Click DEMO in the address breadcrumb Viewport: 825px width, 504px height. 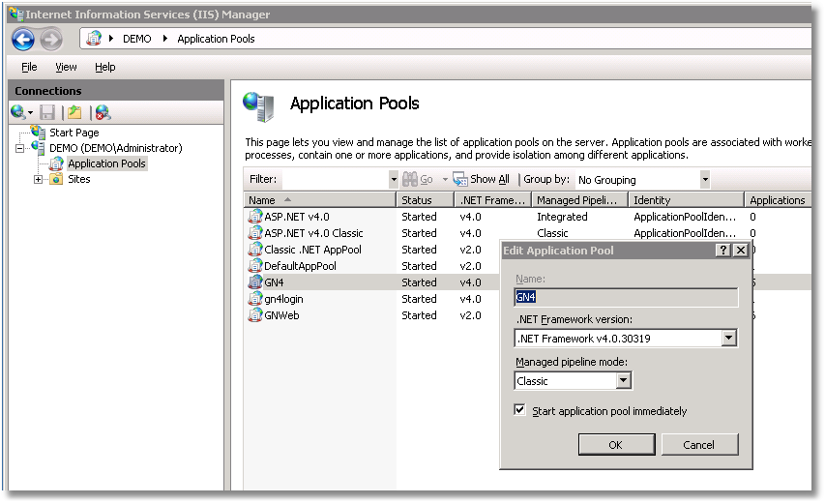[x=136, y=39]
